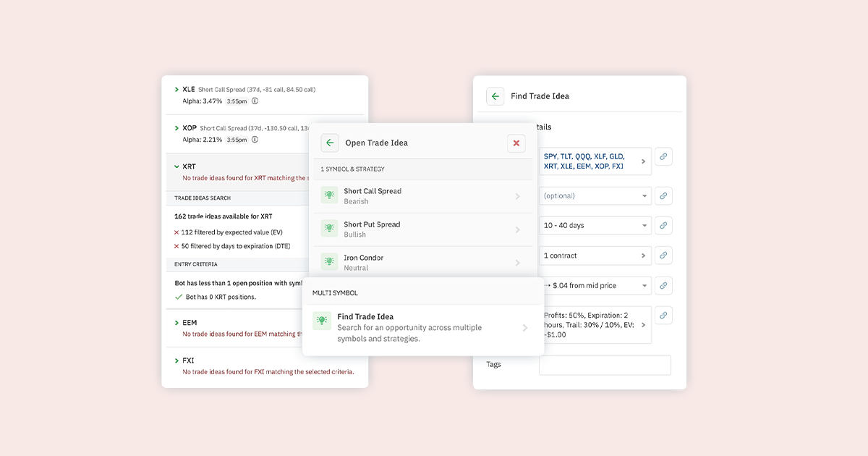Open the (optional) dropdown field

595,195
